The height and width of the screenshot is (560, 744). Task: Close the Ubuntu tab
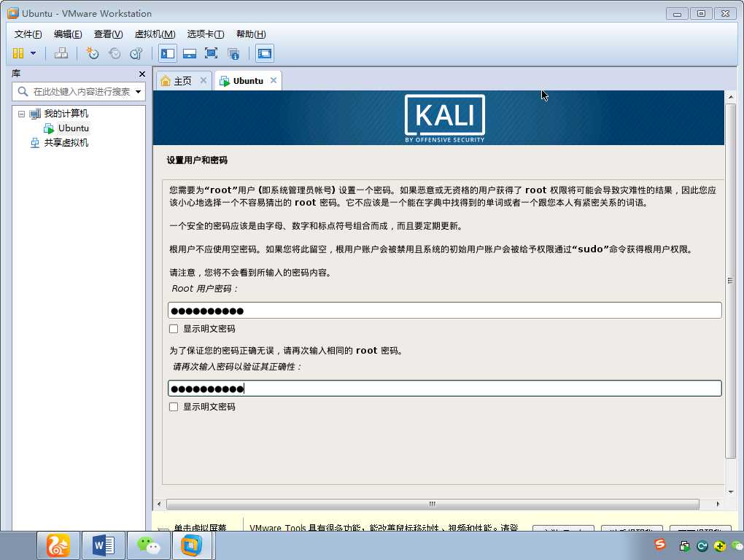coord(274,80)
